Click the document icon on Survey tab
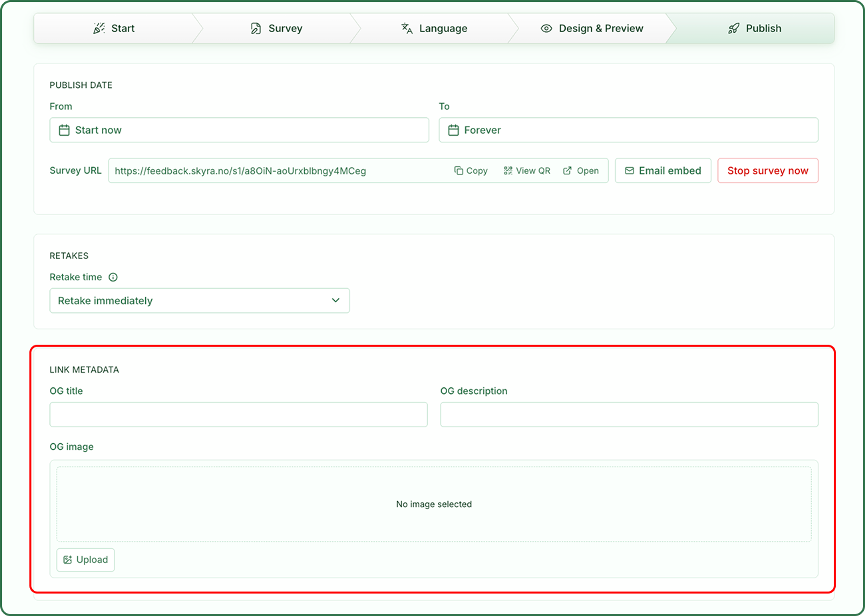The height and width of the screenshot is (616, 865). (256, 28)
